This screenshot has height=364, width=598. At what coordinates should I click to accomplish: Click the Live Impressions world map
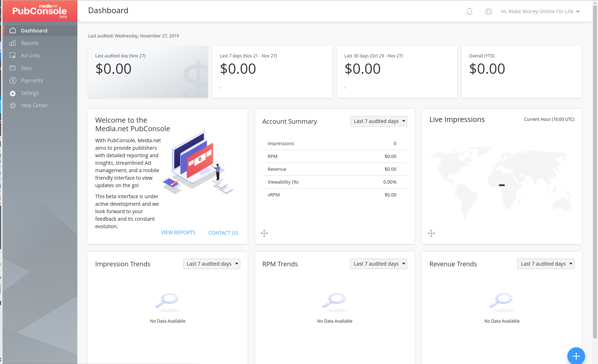(x=502, y=183)
